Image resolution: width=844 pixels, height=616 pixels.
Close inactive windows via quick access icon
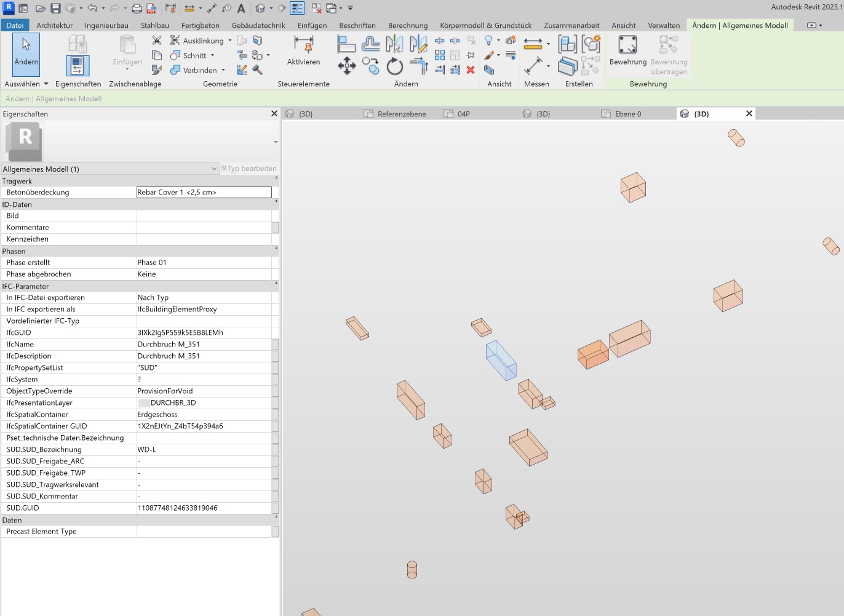click(316, 9)
